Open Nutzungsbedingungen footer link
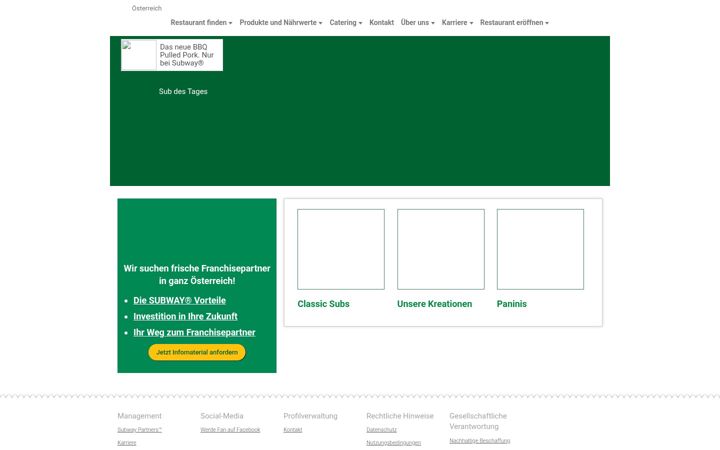 coord(394,443)
